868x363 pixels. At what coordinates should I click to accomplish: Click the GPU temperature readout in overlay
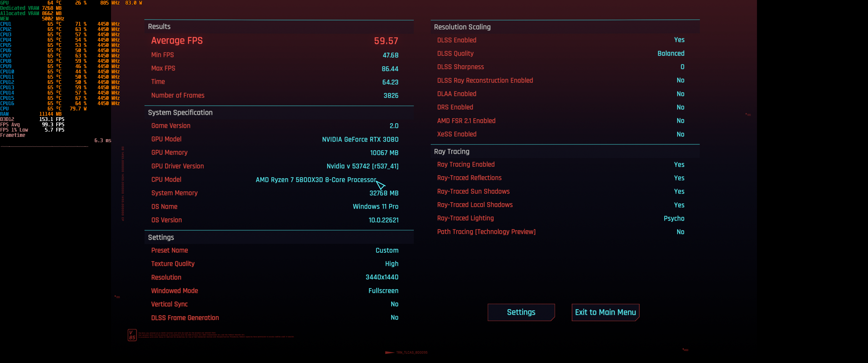54,3
